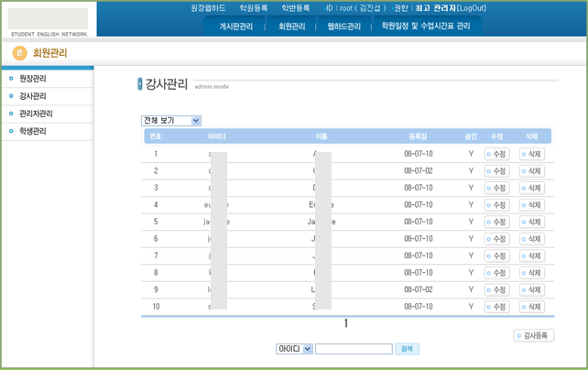The image size is (588, 370).
Task: Click 수정 button for row 2
Action: tap(496, 171)
